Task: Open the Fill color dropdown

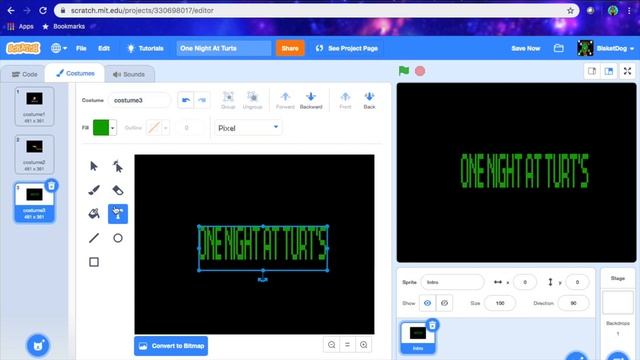Action: pos(113,128)
